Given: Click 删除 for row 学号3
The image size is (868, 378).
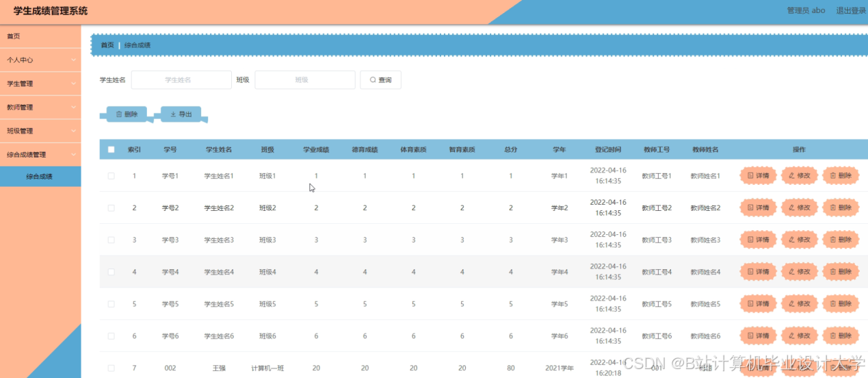Looking at the screenshot, I should coord(841,240).
